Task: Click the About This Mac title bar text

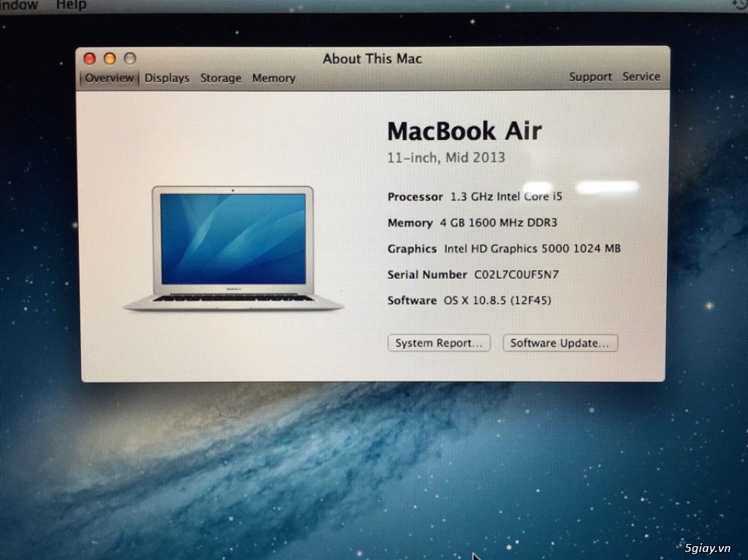Action: pos(372,58)
